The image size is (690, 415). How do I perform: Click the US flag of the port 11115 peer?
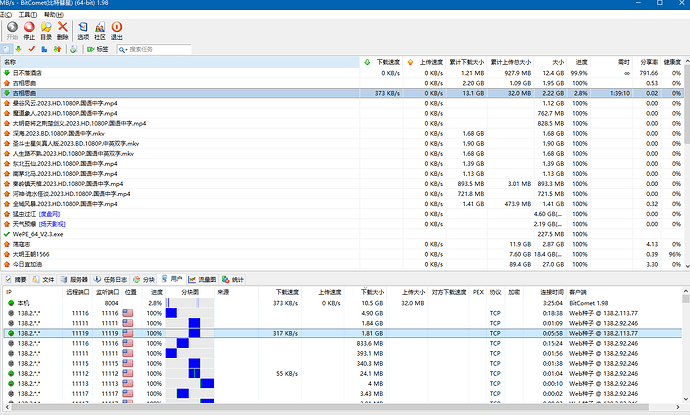pyautogui.click(x=128, y=364)
